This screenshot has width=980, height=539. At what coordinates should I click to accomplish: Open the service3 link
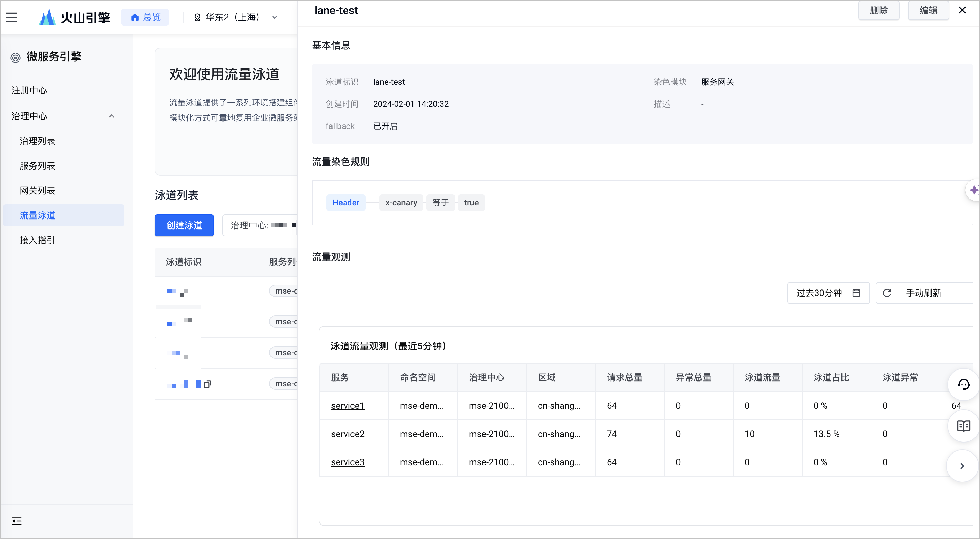347,462
